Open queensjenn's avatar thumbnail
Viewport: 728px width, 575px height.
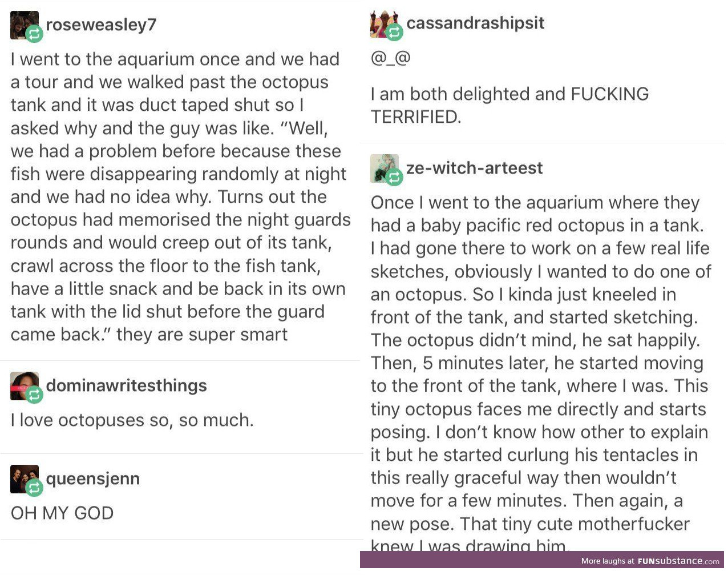click(25, 479)
